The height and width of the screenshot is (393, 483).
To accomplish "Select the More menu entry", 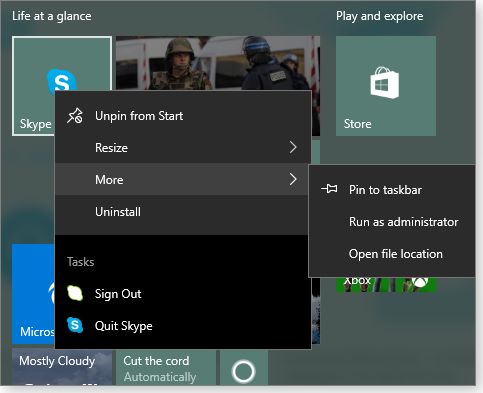I will (x=181, y=179).
